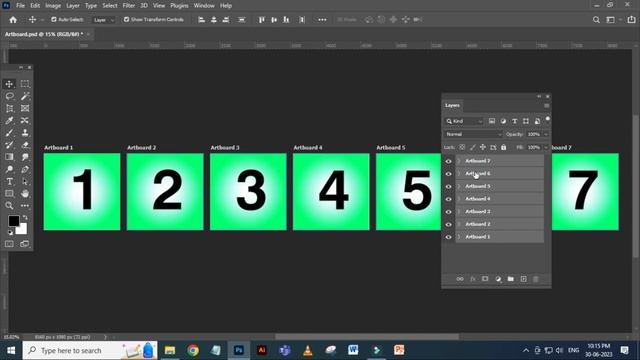Click the delete layer trash icon
The height and width of the screenshot is (360, 640).
point(536,279)
